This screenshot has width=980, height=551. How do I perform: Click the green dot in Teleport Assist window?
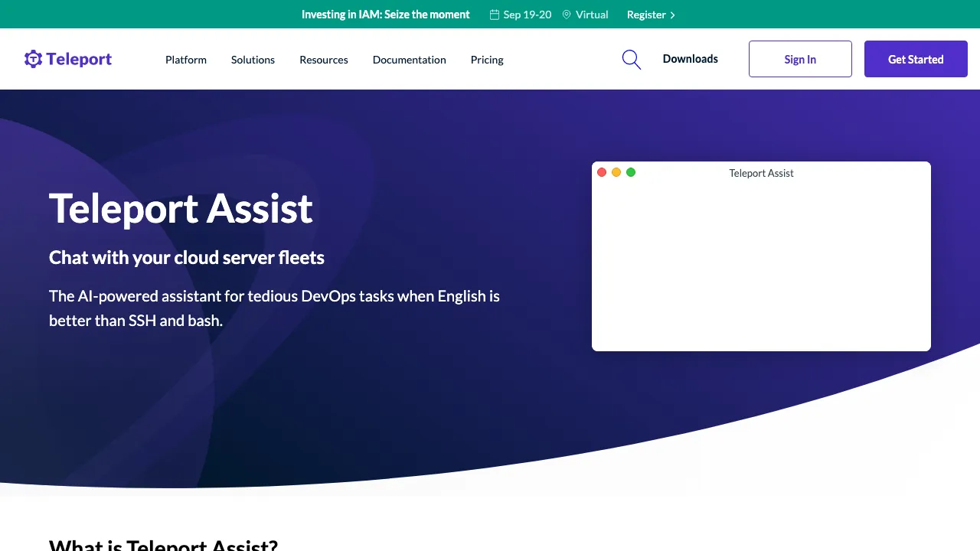pyautogui.click(x=631, y=172)
